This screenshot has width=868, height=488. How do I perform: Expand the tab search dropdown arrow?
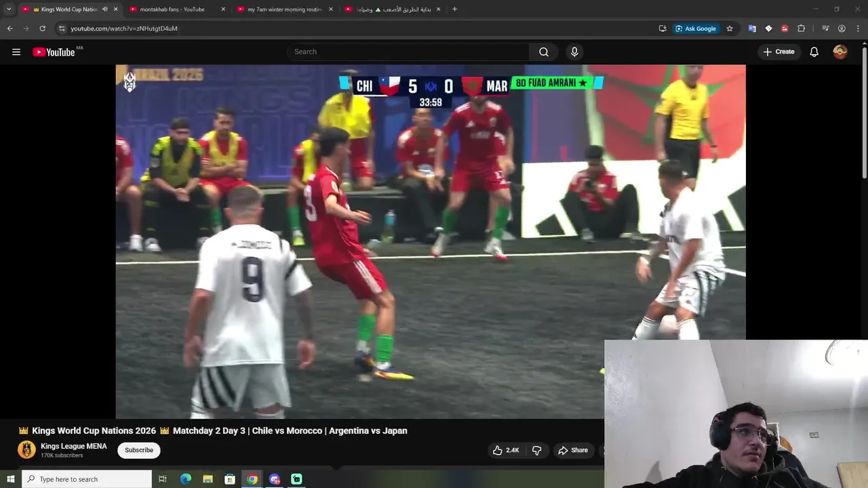point(9,9)
